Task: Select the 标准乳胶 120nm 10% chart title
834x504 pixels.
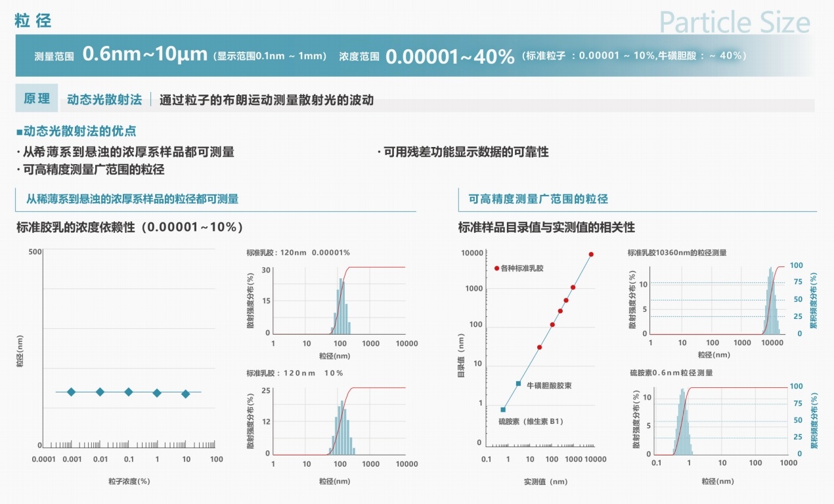Action: [295, 373]
